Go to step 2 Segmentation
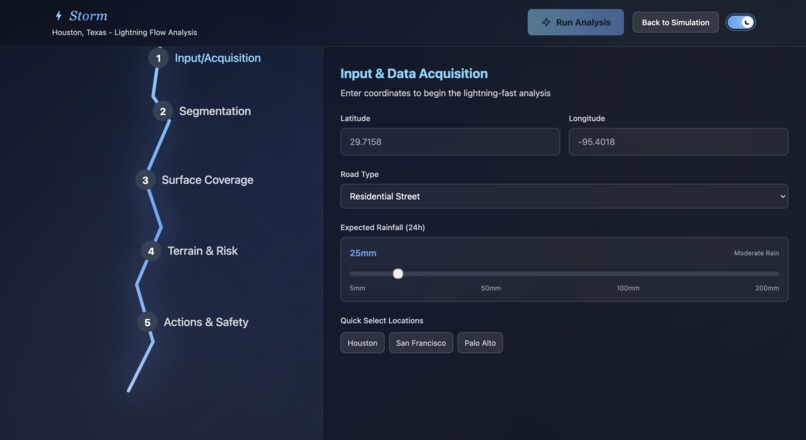Image resolution: width=806 pixels, height=440 pixels. (x=202, y=111)
